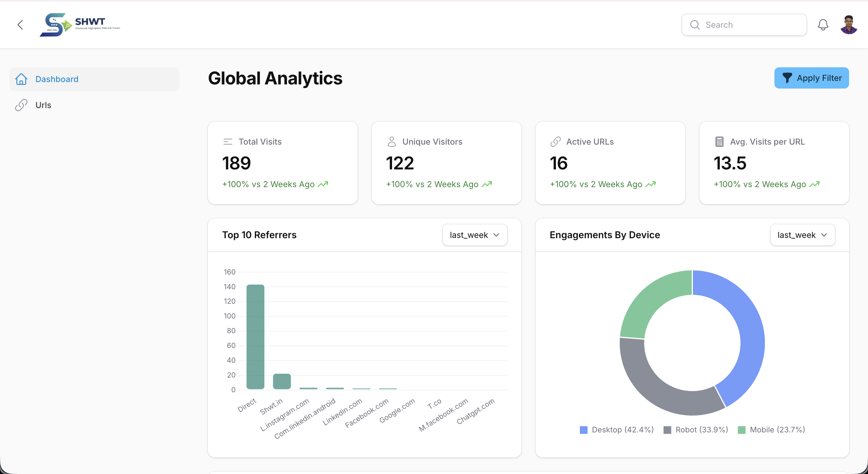Select Dashboard in the sidebar

[x=57, y=79]
